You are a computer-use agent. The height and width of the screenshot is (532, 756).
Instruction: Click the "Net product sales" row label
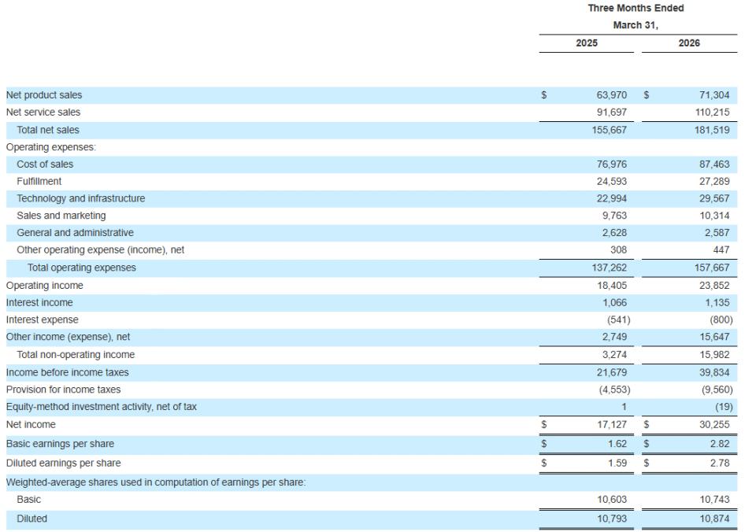44,95
